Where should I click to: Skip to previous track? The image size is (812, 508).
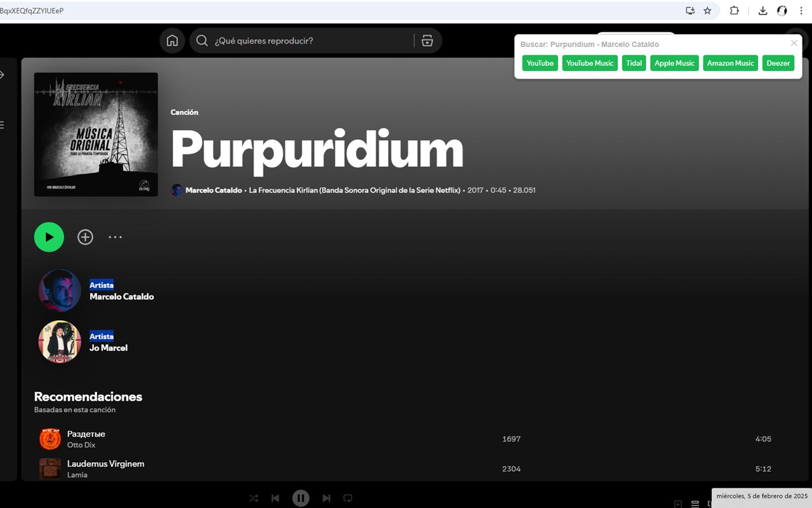pyautogui.click(x=275, y=498)
